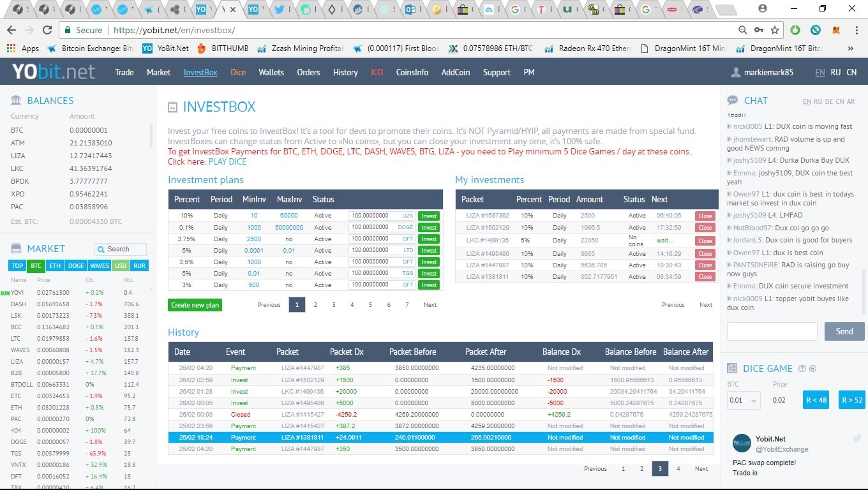This screenshot has width=868, height=490.
Task: Click the YObit.net logo
Action: coord(54,71)
